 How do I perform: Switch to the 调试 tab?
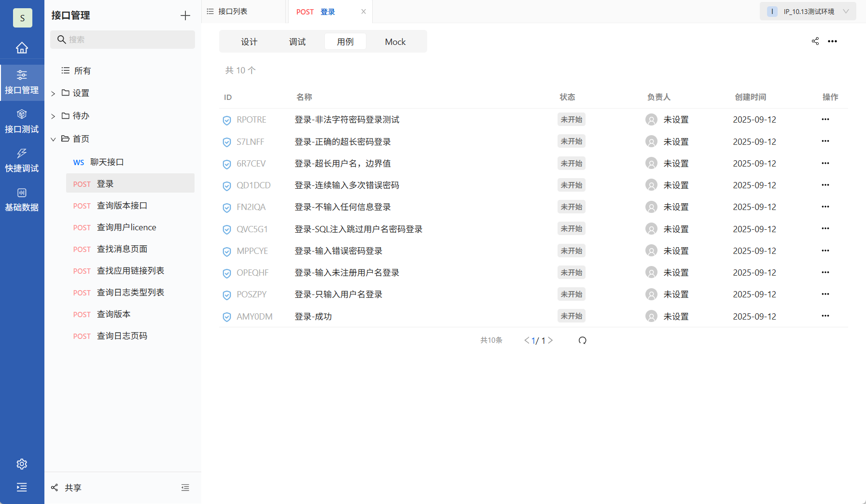coord(297,42)
